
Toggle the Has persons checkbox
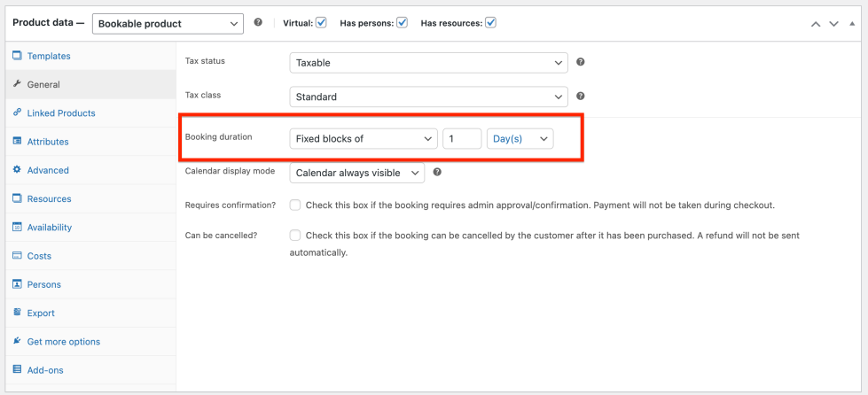[402, 22]
